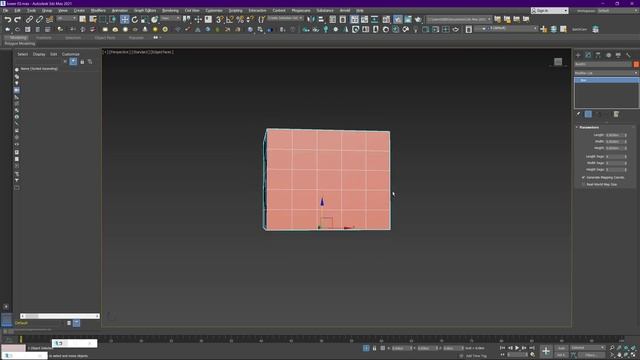
Task: Click the Perspective viewport label
Action: (x=119, y=52)
